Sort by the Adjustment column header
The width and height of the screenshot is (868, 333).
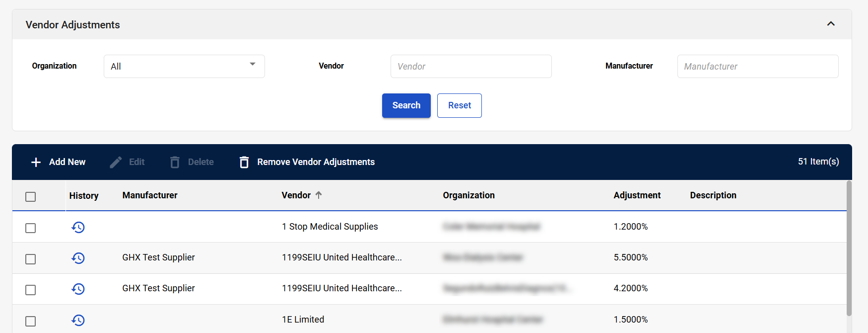click(637, 195)
